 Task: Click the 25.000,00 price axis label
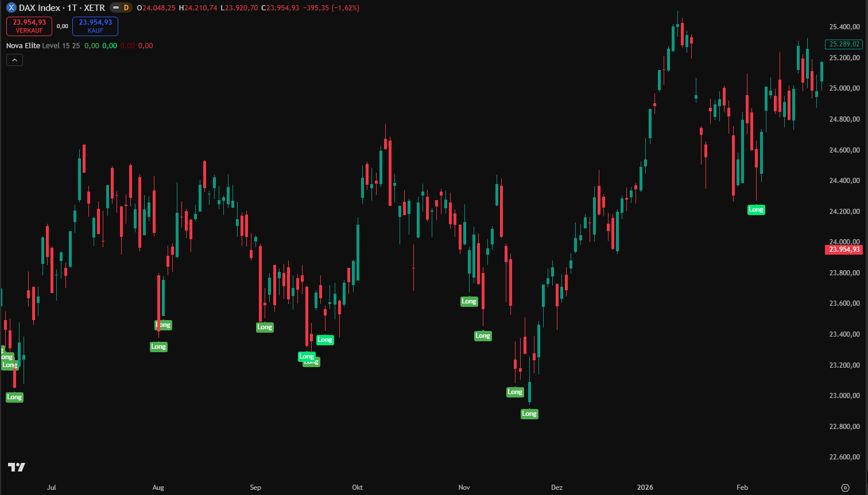(844, 88)
